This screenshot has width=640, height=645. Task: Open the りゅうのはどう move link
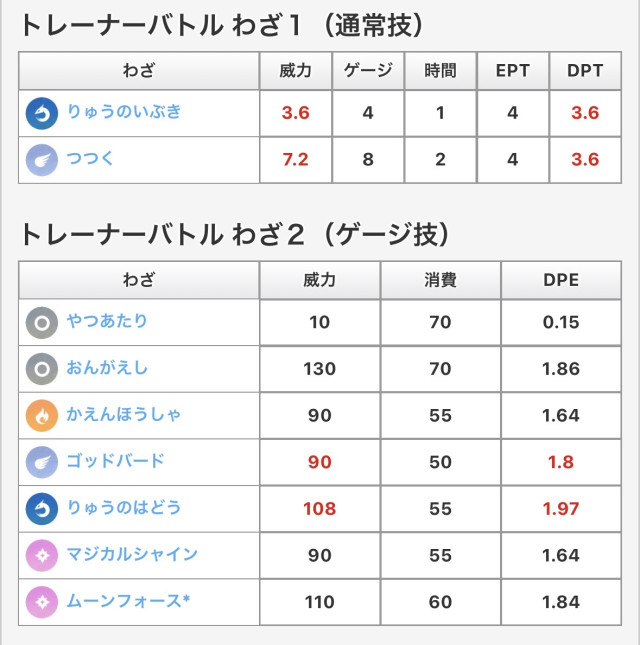(125, 508)
